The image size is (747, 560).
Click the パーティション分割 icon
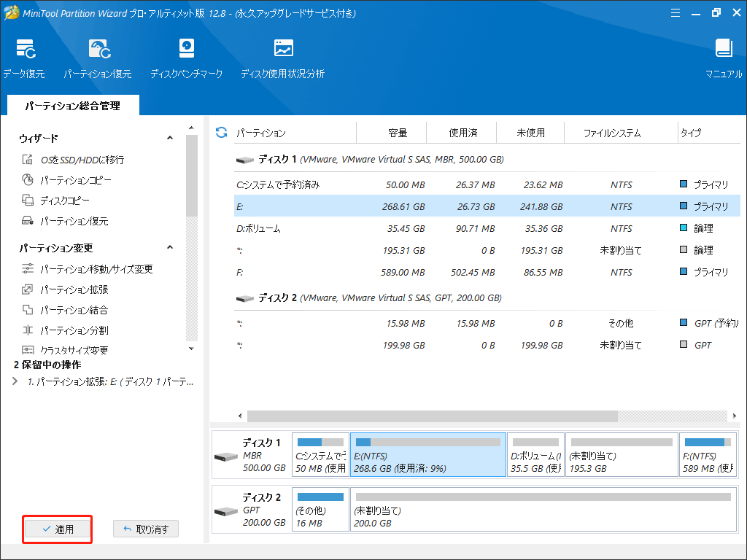(x=28, y=330)
